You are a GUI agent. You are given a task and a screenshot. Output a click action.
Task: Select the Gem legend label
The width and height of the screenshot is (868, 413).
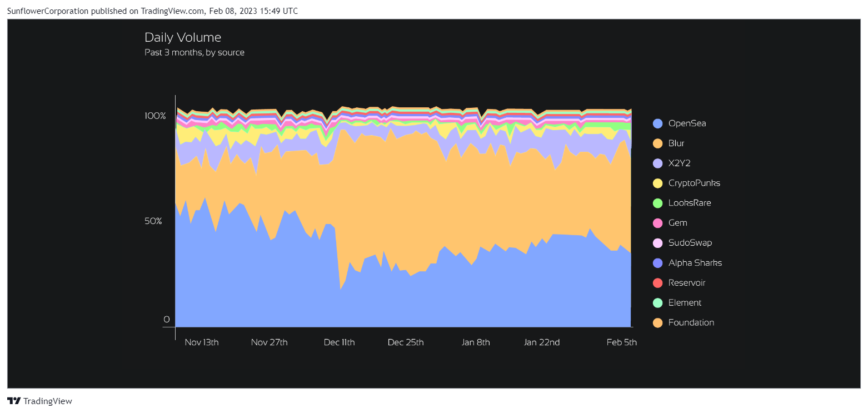[678, 223]
